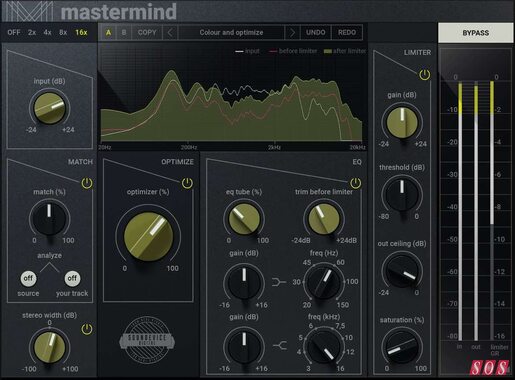Click the high shelf filter shape icon
Screen dimensions: 515x380
280,345
